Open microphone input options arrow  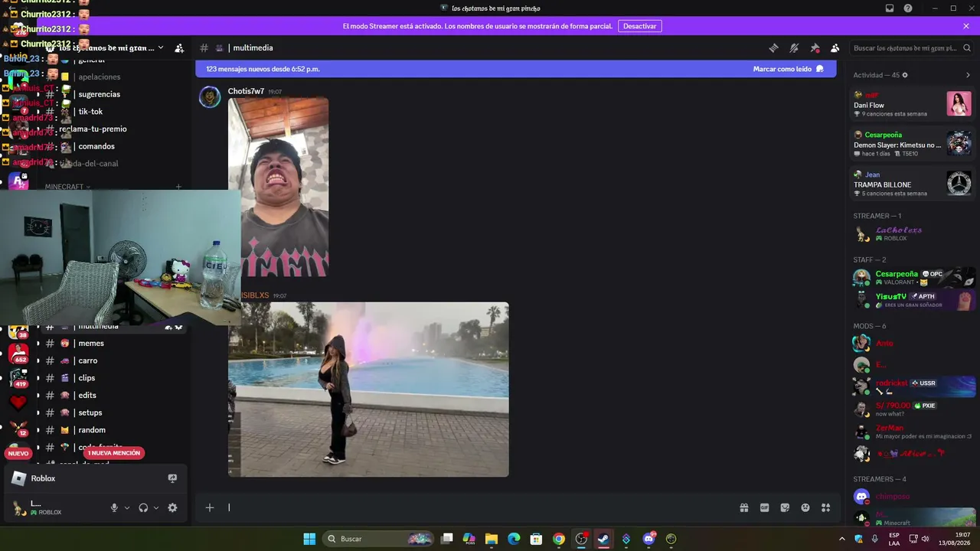pos(127,507)
